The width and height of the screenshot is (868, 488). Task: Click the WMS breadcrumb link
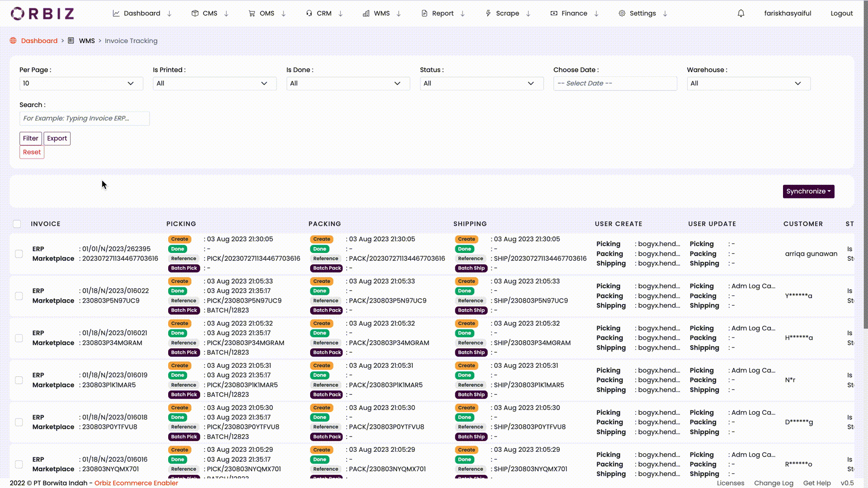tap(87, 41)
